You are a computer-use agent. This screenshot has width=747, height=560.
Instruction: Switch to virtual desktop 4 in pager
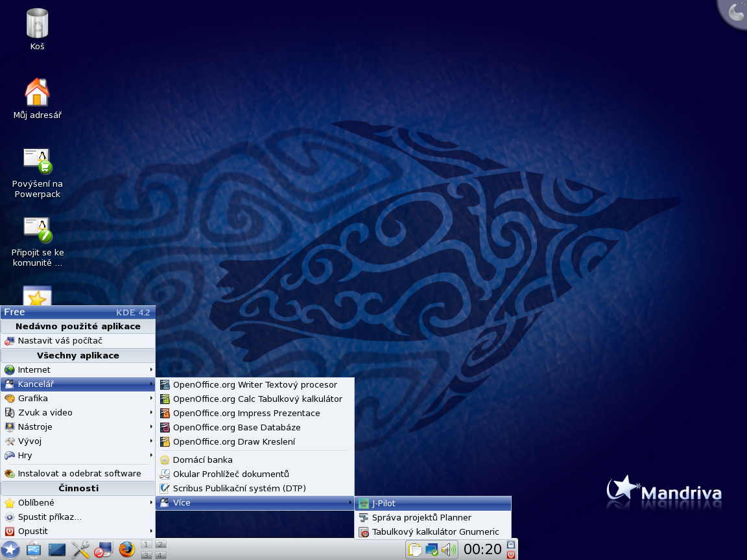tap(161, 555)
